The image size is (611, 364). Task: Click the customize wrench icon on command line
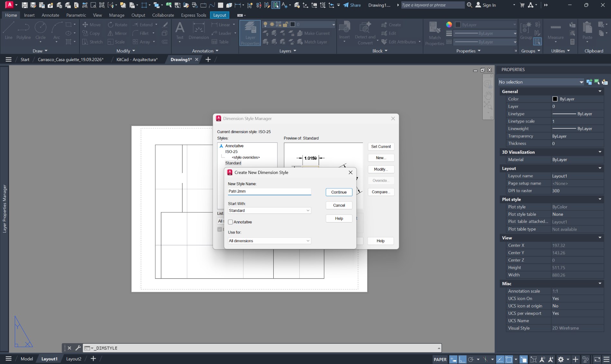pos(78,348)
